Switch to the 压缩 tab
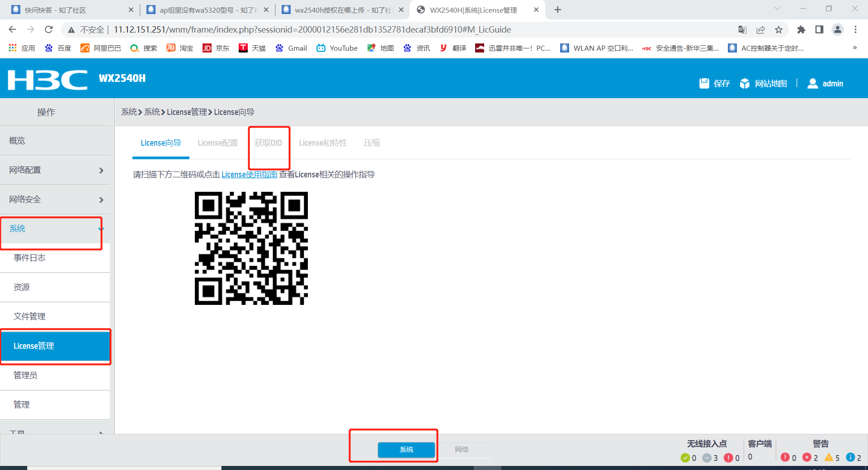 (x=372, y=143)
